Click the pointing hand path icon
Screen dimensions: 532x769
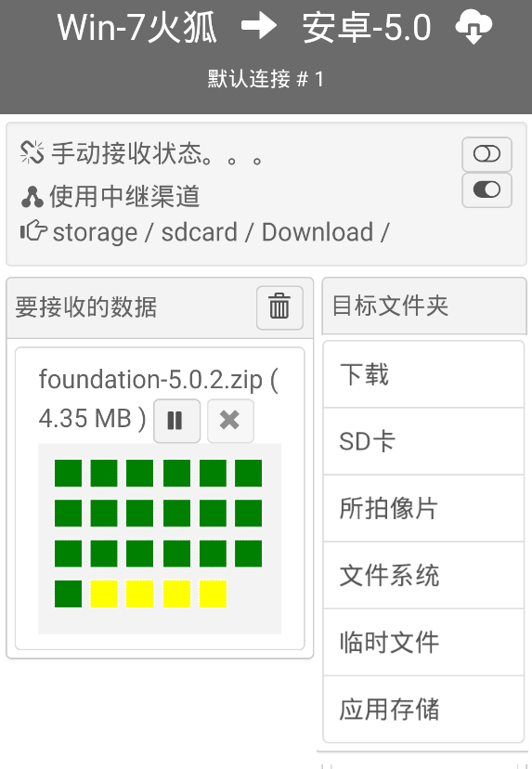coord(33,231)
